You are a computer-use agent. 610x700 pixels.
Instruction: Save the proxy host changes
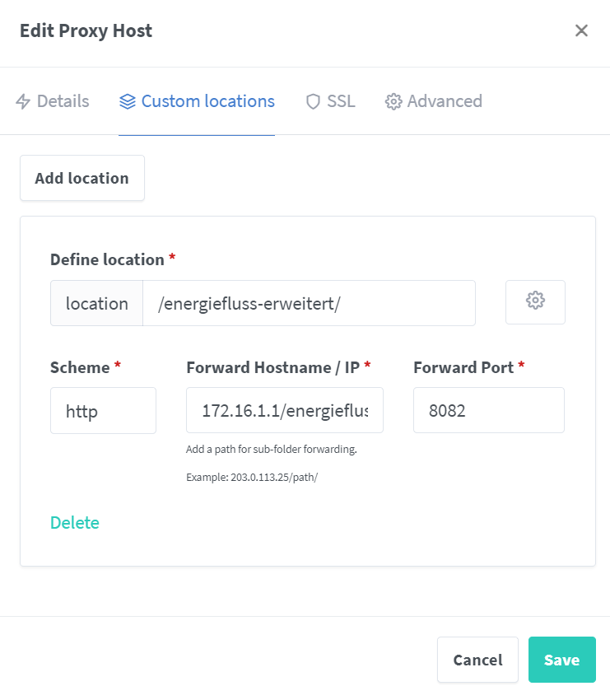coord(561,660)
